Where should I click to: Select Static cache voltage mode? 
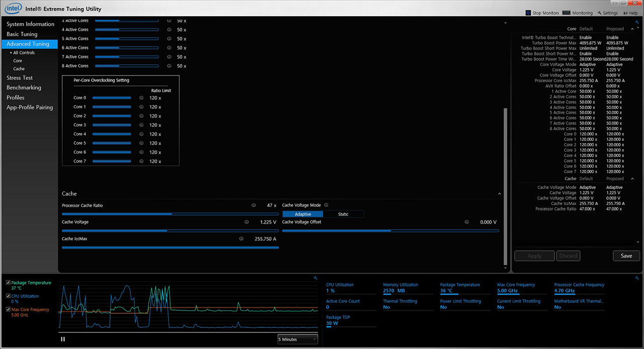(343, 214)
